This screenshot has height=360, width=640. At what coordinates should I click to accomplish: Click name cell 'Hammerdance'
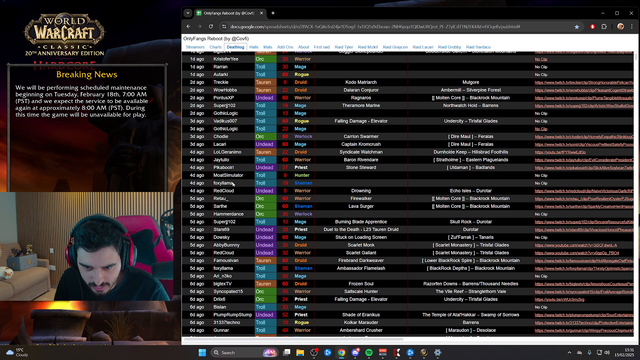coord(228,214)
